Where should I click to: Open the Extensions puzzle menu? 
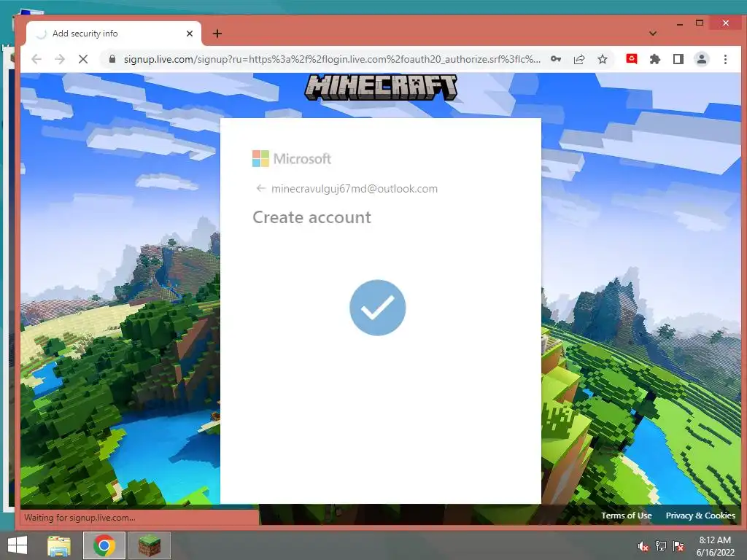[655, 59]
